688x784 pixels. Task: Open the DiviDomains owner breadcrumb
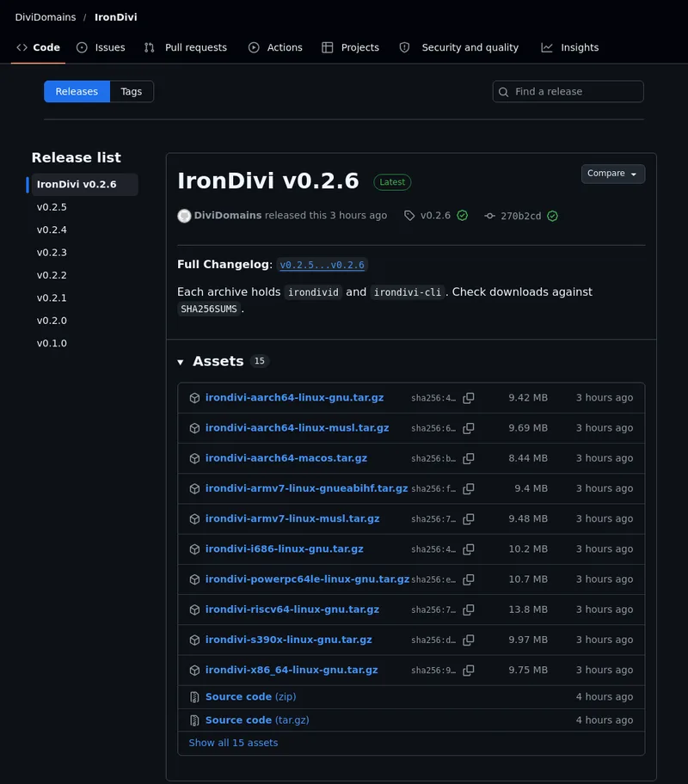46,17
